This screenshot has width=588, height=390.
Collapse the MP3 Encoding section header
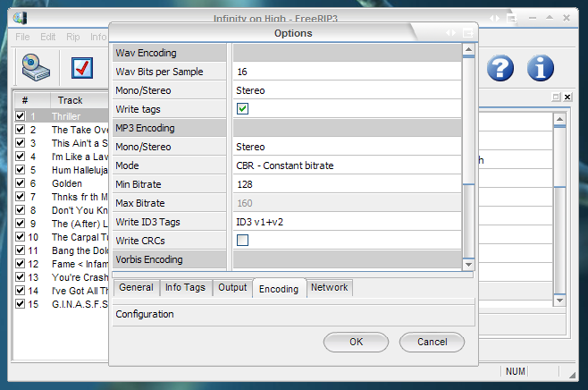pyautogui.click(x=170, y=128)
